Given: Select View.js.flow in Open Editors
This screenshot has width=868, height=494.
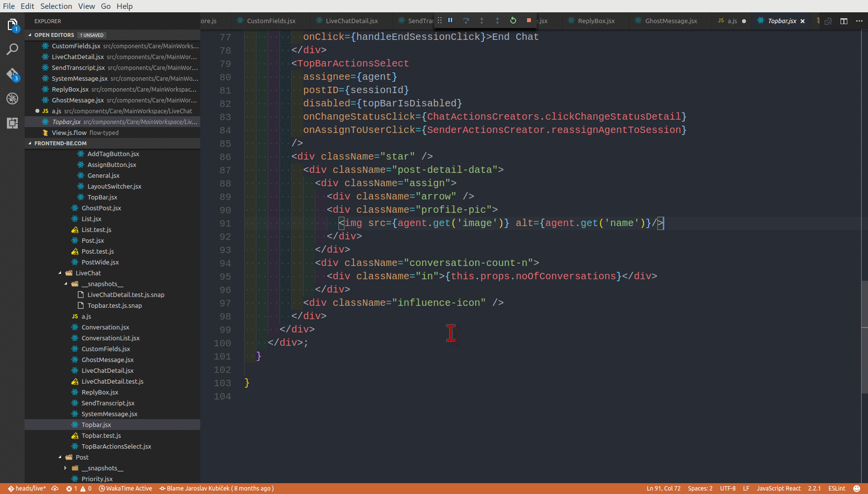Looking at the screenshot, I should pyautogui.click(x=112, y=132).
